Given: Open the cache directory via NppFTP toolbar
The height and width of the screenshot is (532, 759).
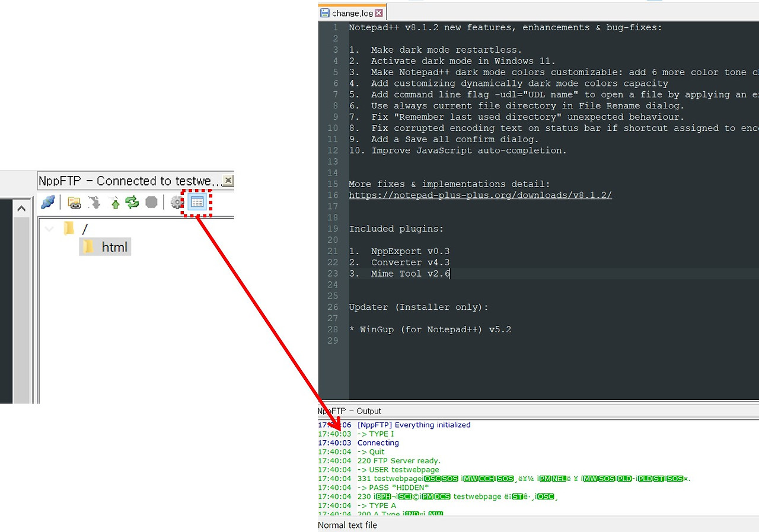Looking at the screenshot, I should [x=74, y=203].
